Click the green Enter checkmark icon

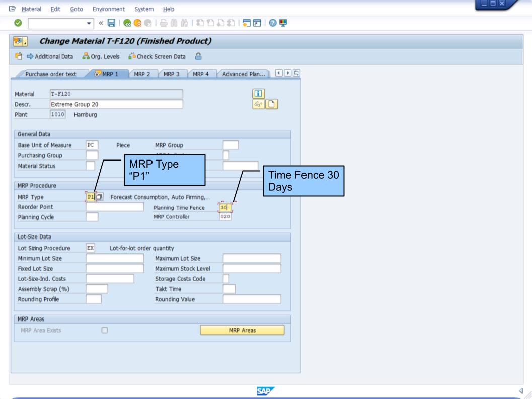click(18, 23)
